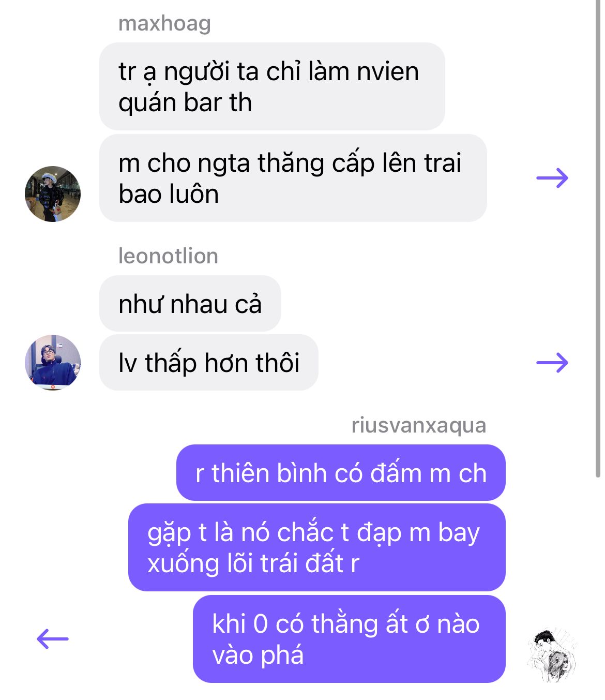The height and width of the screenshot is (700, 605).
Task: Tap the words "xuống lõi trái đất r"
Action: [x=253, y=563]
